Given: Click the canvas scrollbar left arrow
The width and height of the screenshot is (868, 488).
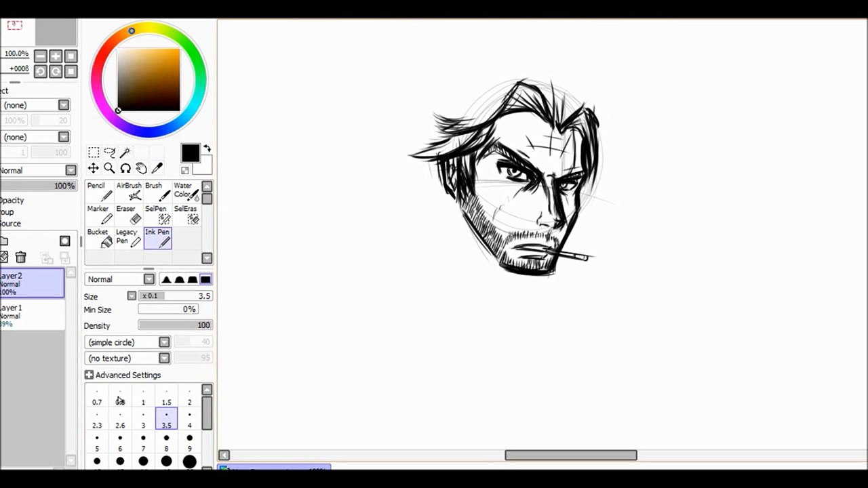Looking at the screenshot, I should coord(224,455).
